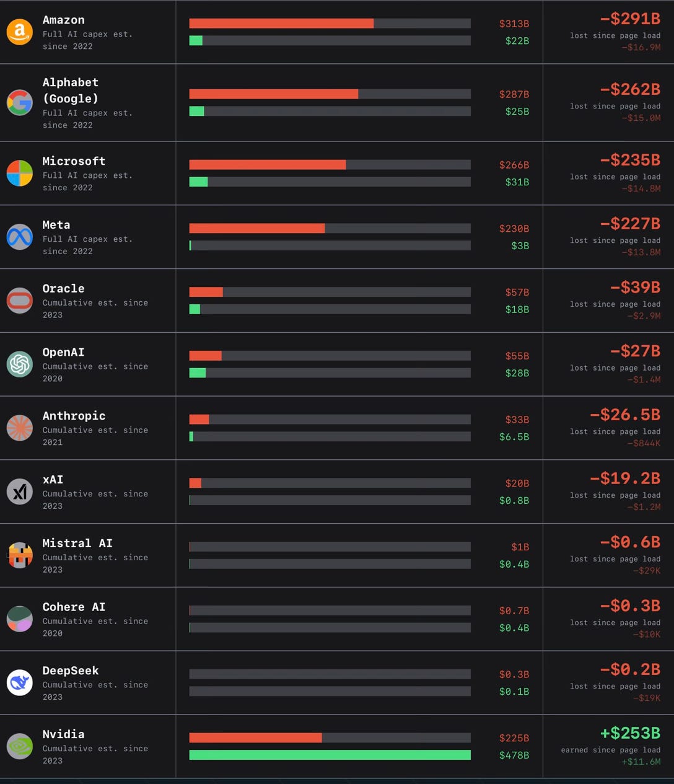Click the Cohere AI logo icon

pyautogui.click(x=20, y=619)
